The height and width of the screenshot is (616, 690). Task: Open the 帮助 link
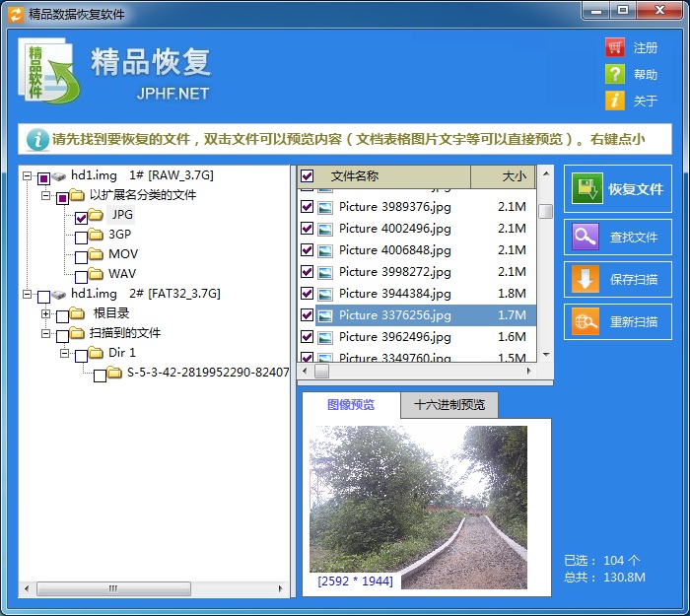click(x=646, y=74)
